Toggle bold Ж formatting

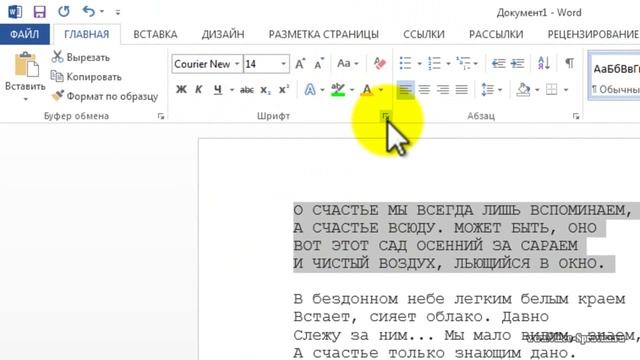[x=181, y=89]
